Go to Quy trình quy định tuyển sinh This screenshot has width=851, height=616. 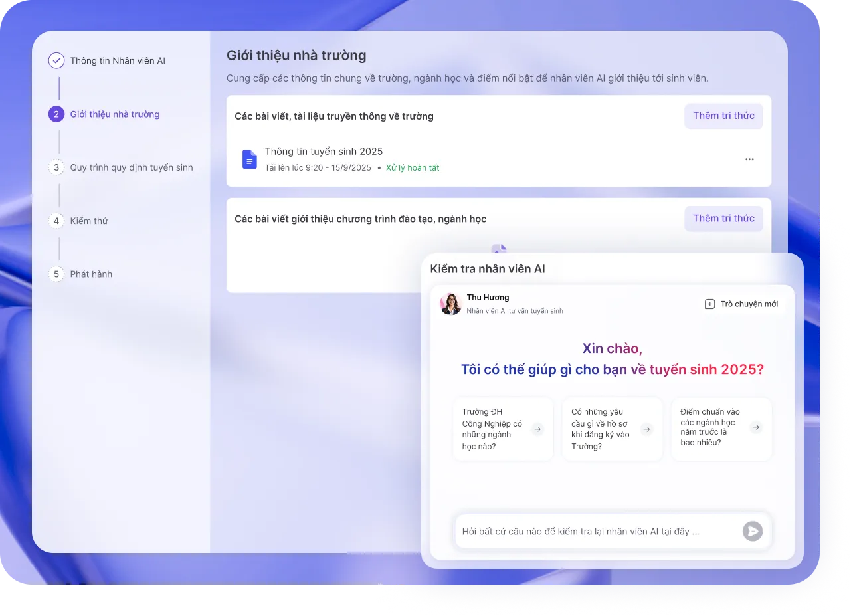coord(132,167)
